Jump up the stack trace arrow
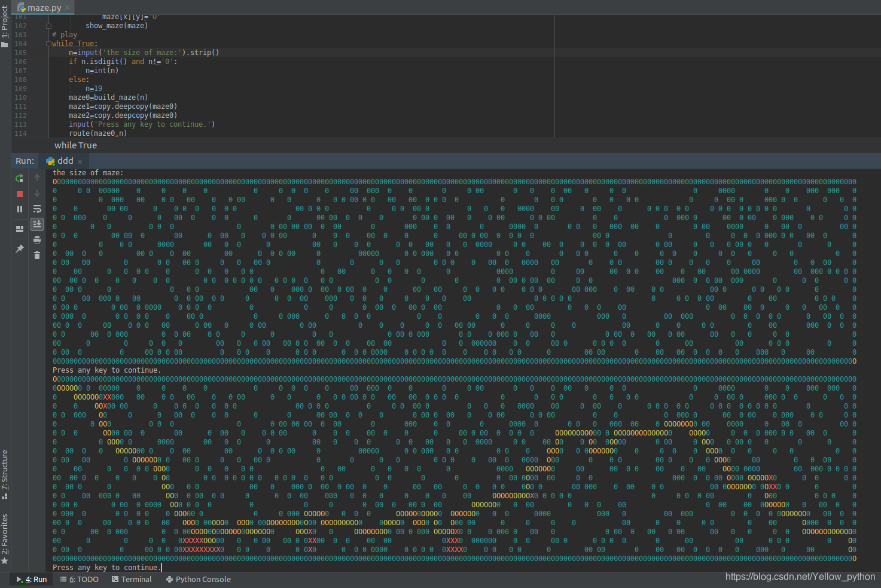This screenshot has width=881, height=588. point(37,178)
